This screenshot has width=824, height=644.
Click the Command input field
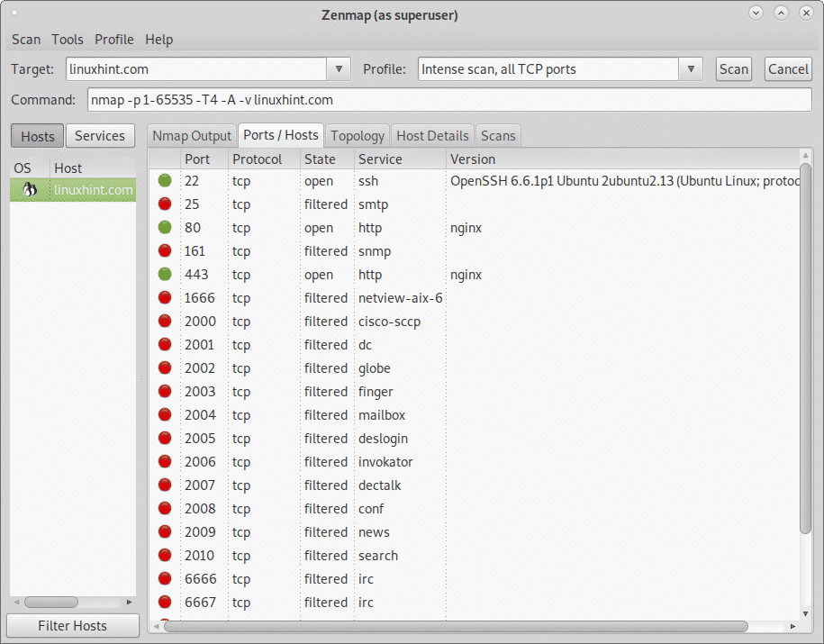(x=450, y=100)
